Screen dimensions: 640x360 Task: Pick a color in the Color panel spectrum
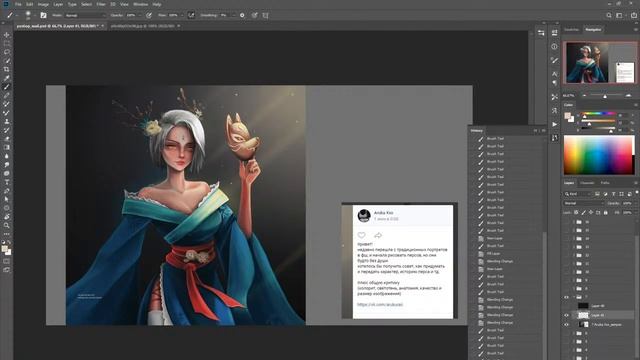click(599, 156)
